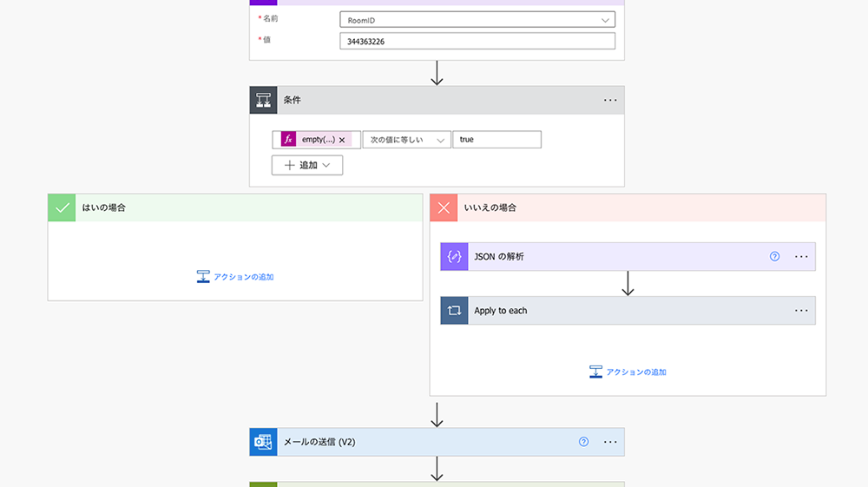Open the 条件 step ellipsis menu
Screen dimensions: 868x487
pos(610,100)
